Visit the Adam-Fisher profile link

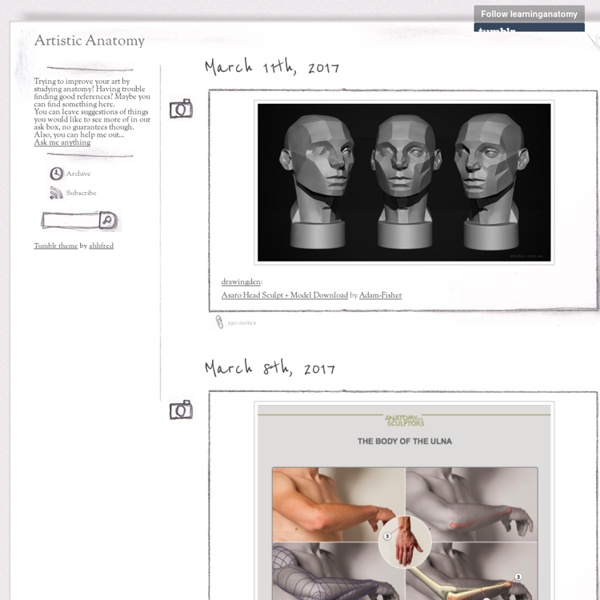tap(380, 295)
